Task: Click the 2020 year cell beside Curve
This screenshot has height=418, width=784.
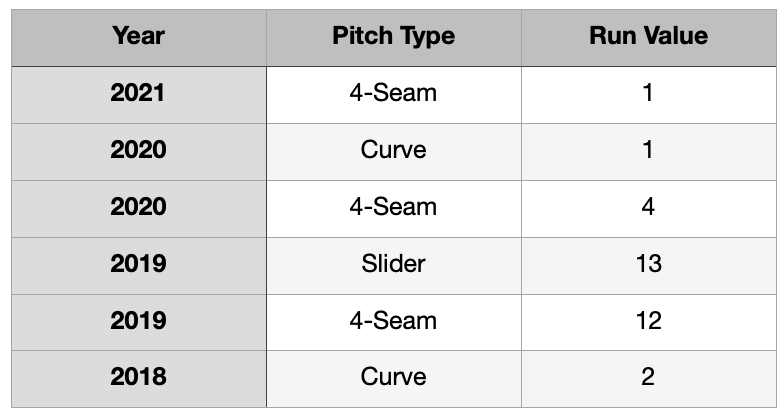Action: tap(139, 151)
